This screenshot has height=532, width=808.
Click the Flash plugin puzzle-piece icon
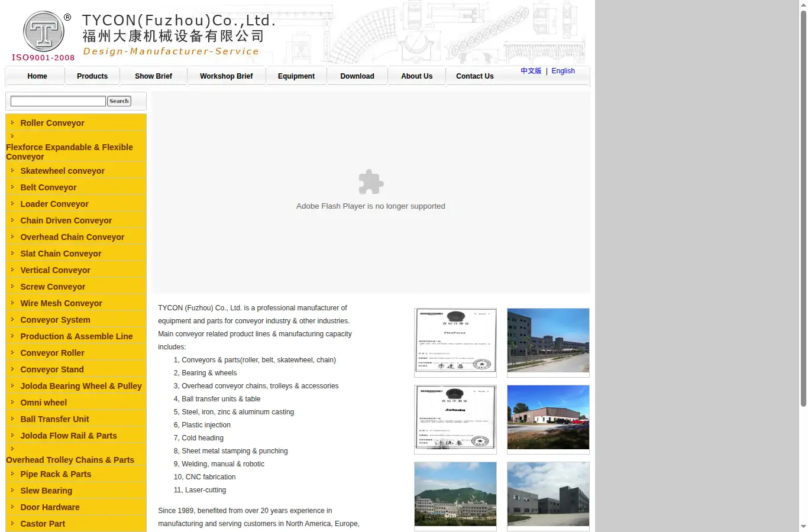tap(371, 182)
